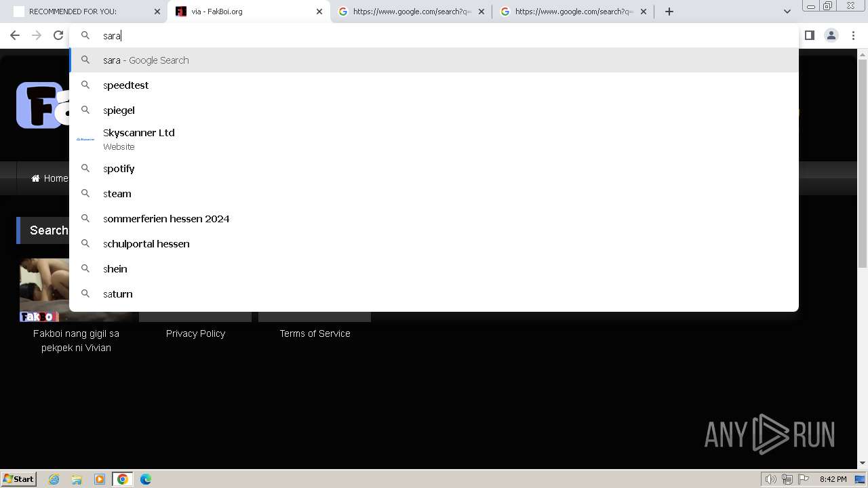Open Windows Media Player from taskbar

(100, 479)
